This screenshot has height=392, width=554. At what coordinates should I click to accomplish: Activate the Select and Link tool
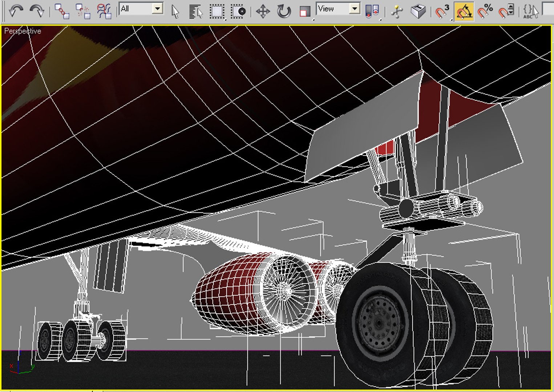pyautogui.click(x=62, y=11)
